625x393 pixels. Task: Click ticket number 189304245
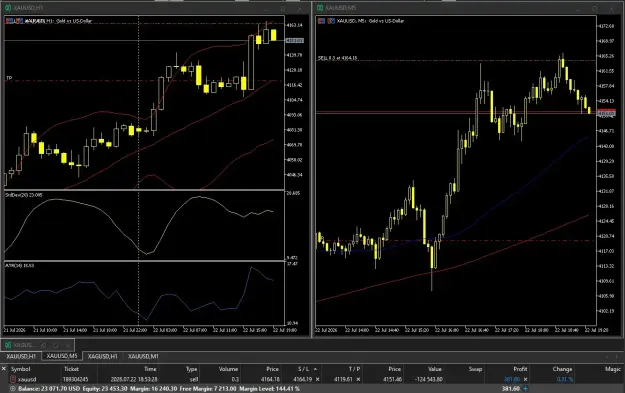tap(75, 379)
